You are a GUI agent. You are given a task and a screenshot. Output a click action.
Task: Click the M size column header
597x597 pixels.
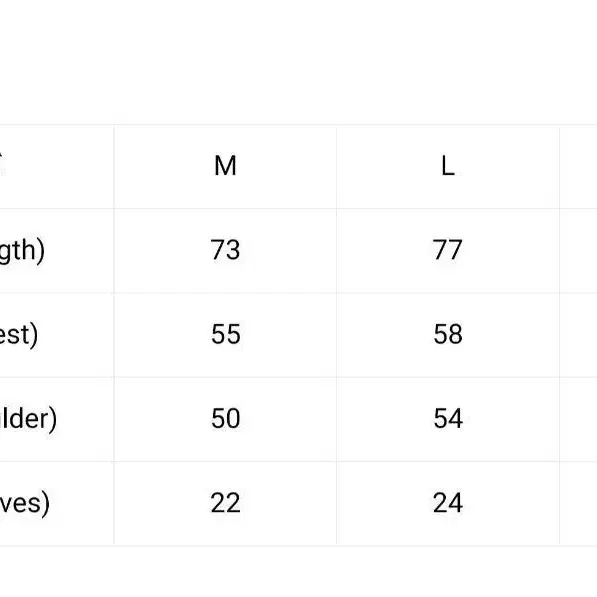coord(225,166)
